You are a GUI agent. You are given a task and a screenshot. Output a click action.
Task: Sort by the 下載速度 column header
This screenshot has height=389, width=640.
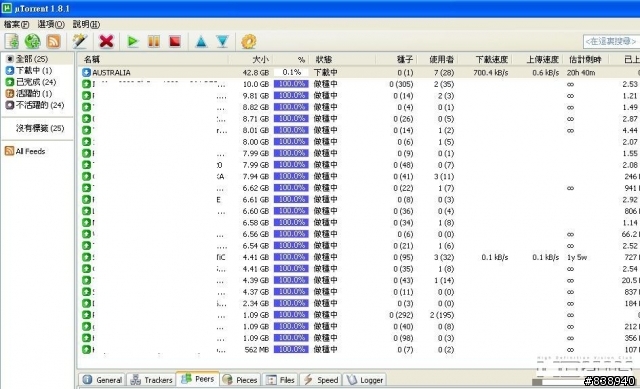pyautogui.click(x=484, y=60)
